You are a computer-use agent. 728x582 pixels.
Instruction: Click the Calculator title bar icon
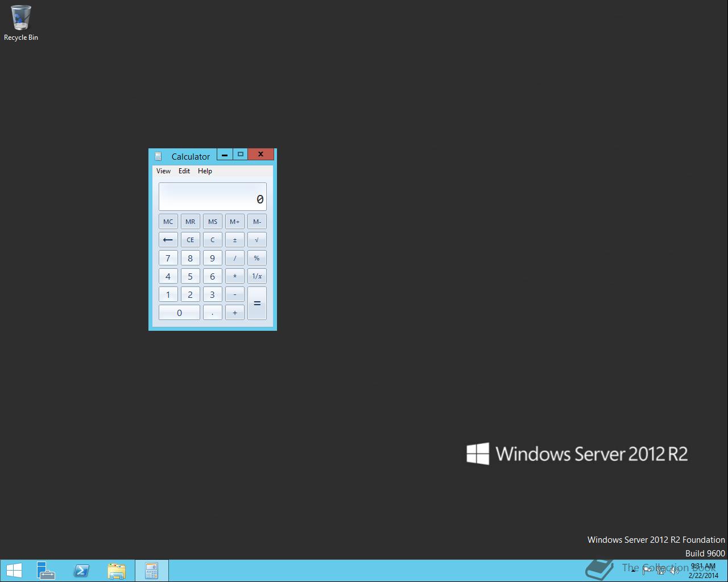[158, 156]
